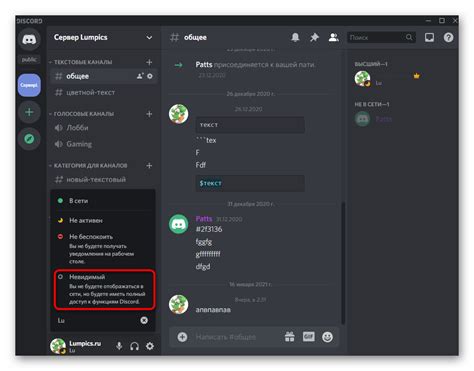Add channel with КАТЕГОРИЯ ДЛЯ КАНАЛОВ plus
The height and width of the screenshot is (371, 474).
(149, 166)
